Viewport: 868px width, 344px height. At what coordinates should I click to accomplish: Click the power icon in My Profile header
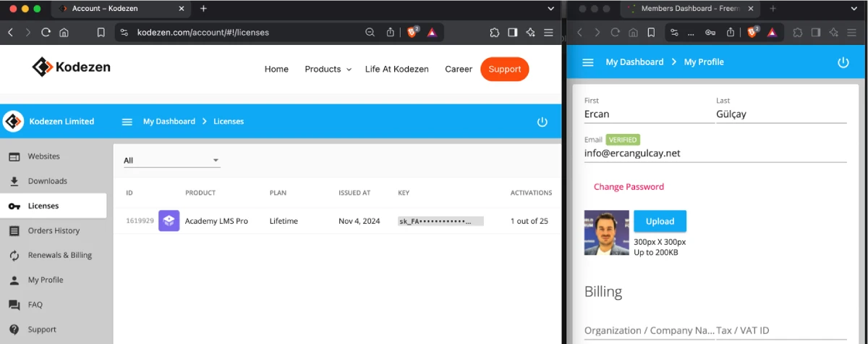click(843, 62)
